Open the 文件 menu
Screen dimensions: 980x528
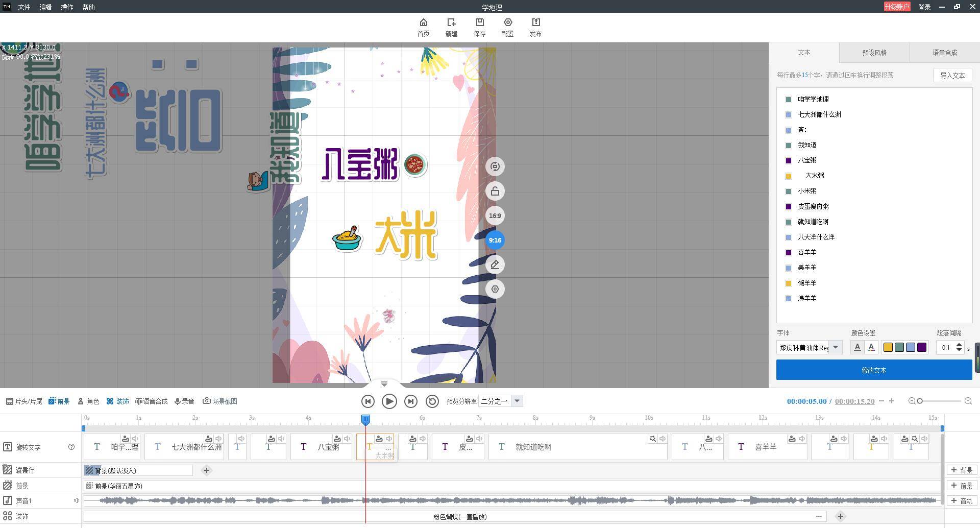point(24,7)
